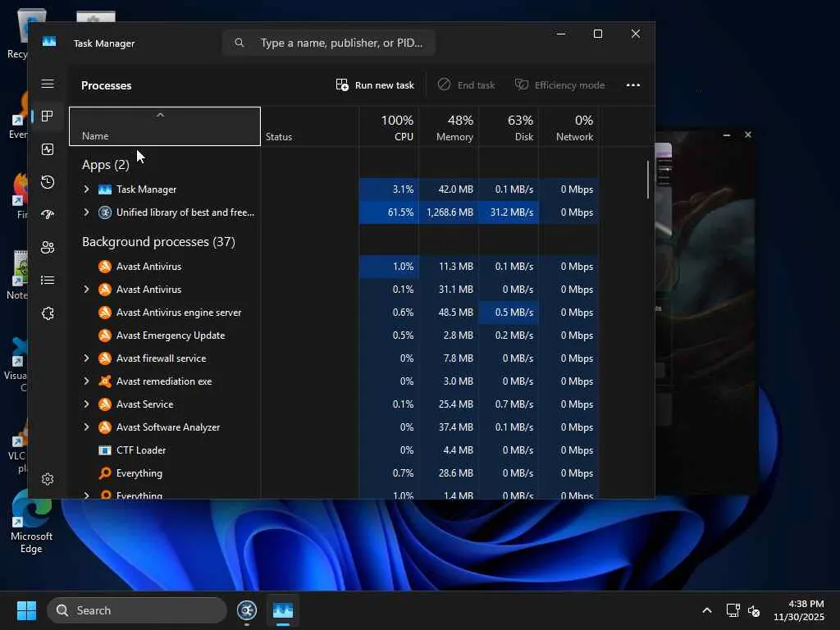Select the Avast firewall service row

(x=335, y=358)
